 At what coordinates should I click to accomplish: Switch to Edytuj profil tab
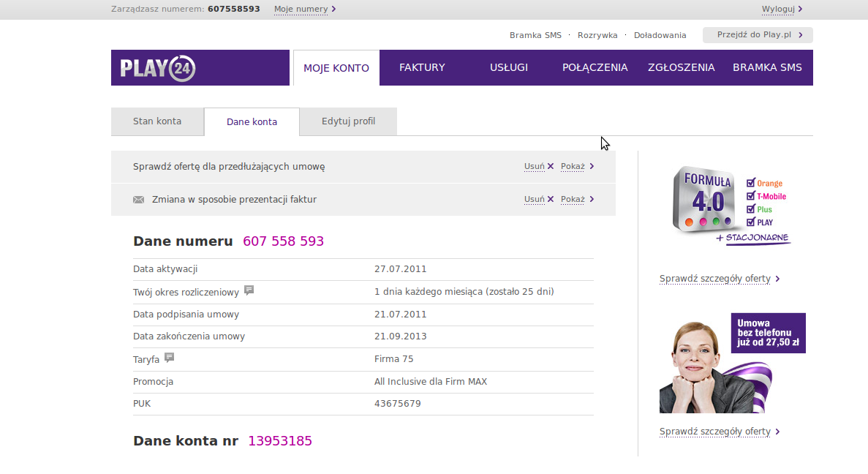(x=348, y=121)
